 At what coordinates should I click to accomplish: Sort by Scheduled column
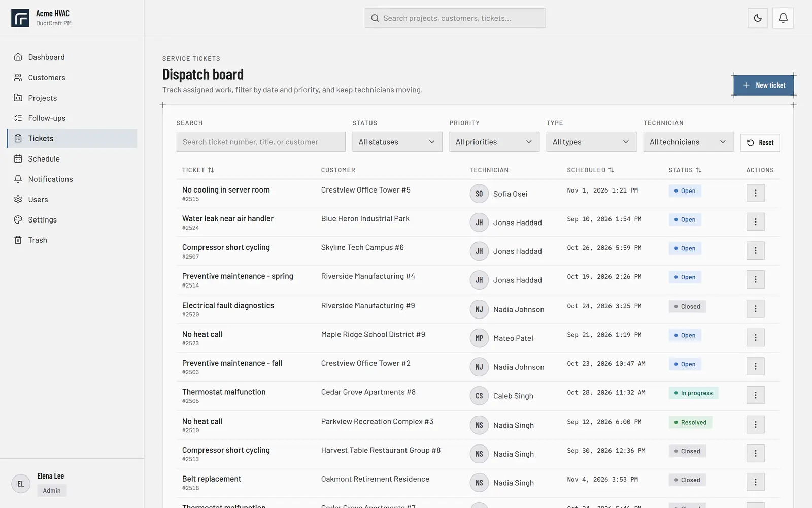[x=591, y=170]
